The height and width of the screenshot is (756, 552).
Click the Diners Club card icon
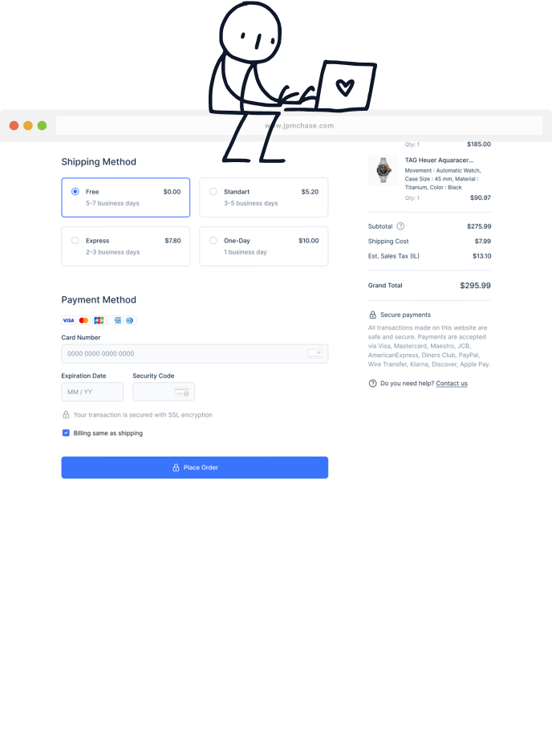pos(130,320)
